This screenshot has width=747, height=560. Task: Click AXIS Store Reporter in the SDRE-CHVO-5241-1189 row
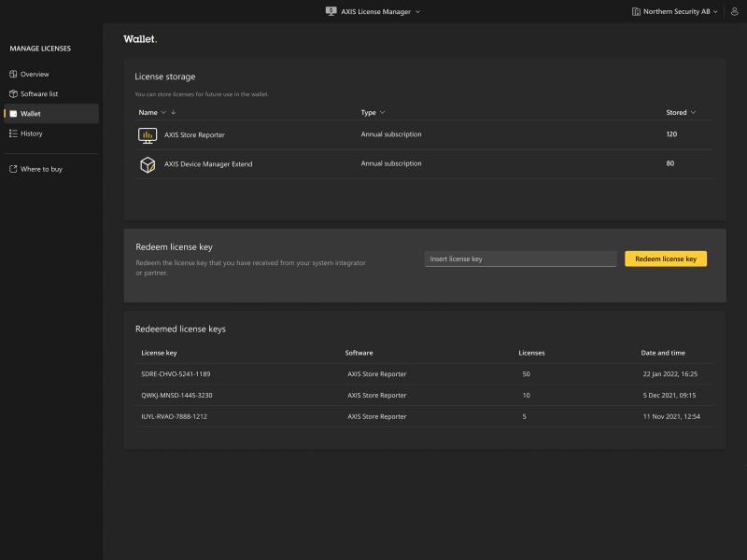(377, 374)
